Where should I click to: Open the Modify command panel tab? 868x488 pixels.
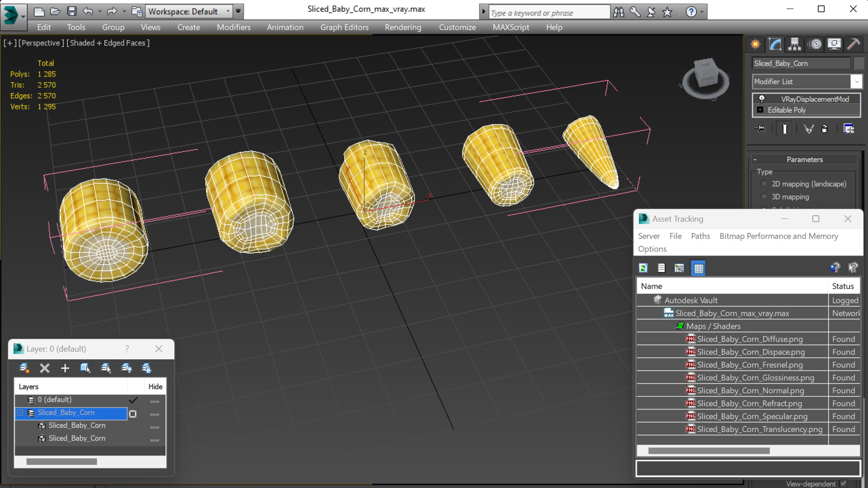click(x=775, y=44)
